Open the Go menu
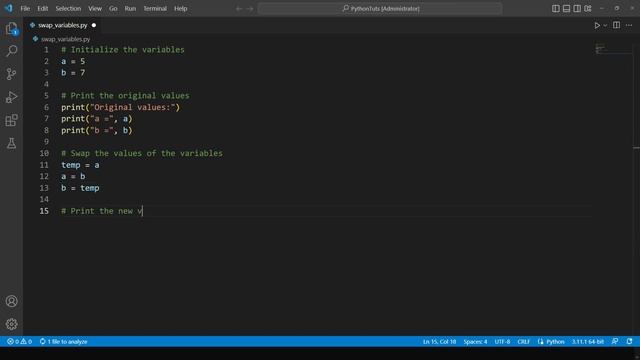This screenshot has height=360, width=640. (113, 9)
